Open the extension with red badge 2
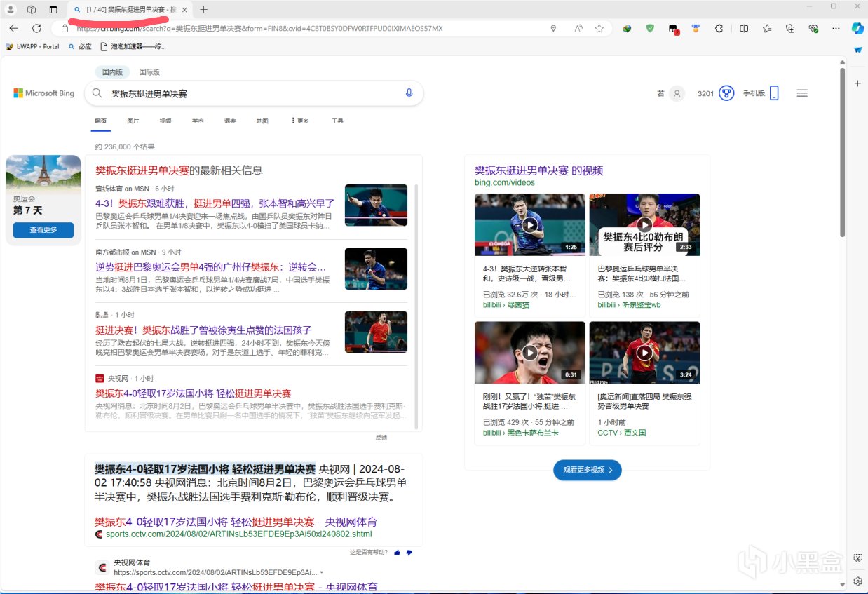The width and height of the screenshot is (868, 594). (x=673, y=29)
